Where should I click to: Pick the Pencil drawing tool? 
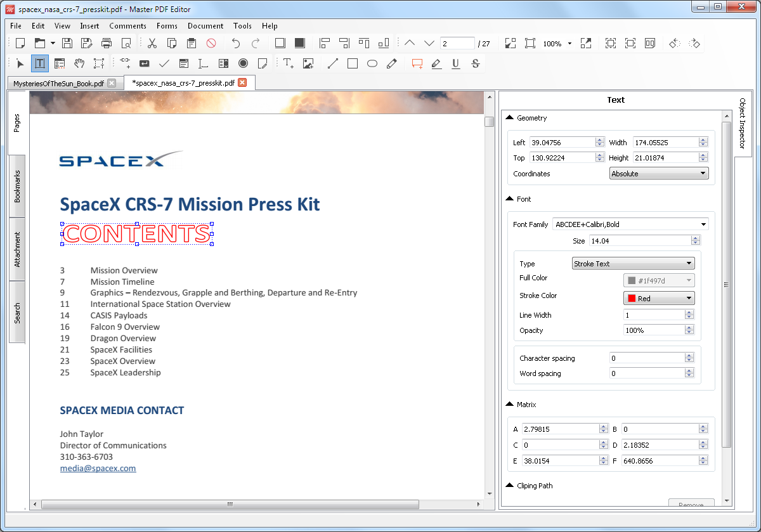click(x=392, y=63)
